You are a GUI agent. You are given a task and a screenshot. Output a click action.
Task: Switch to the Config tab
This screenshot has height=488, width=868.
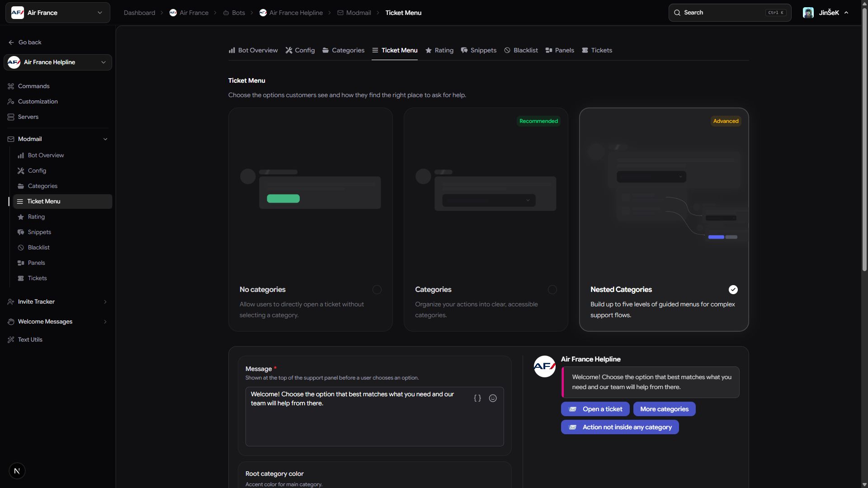(x=300, y=50)
